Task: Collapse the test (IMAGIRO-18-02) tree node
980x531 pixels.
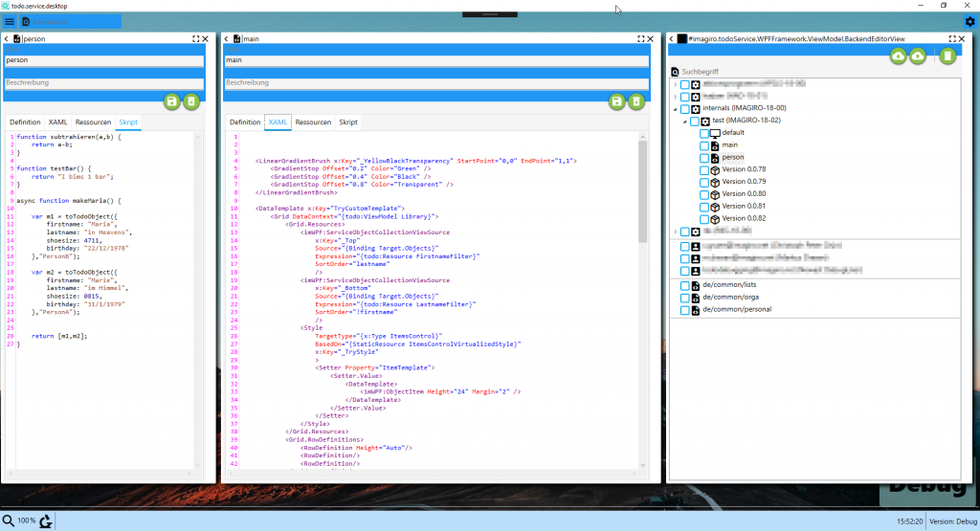Action: click(x=685, y=122)
